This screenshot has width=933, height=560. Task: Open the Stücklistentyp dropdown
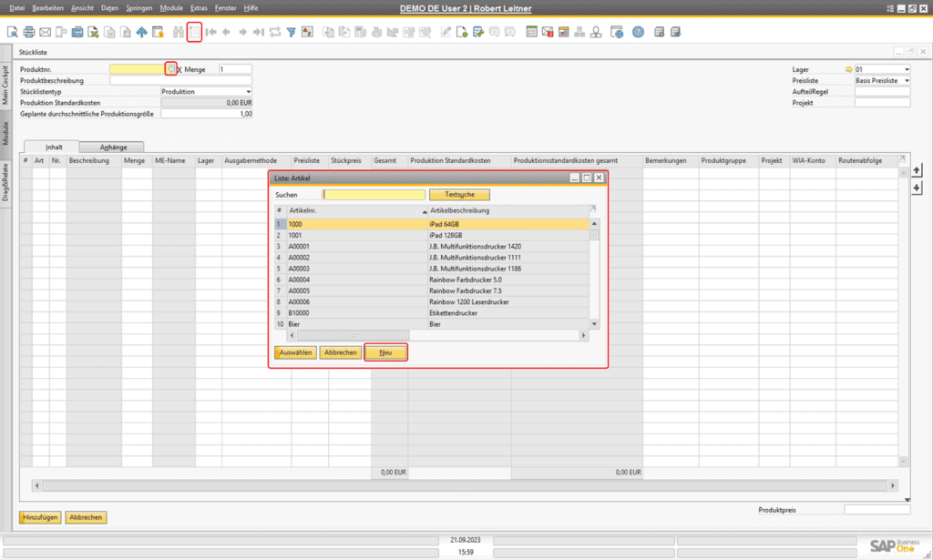(249, 92)
